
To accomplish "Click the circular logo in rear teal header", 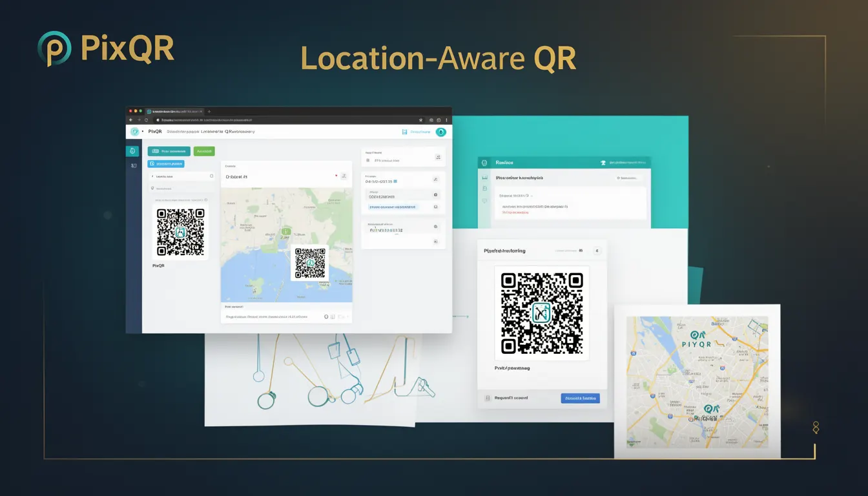I will [484, 163].
